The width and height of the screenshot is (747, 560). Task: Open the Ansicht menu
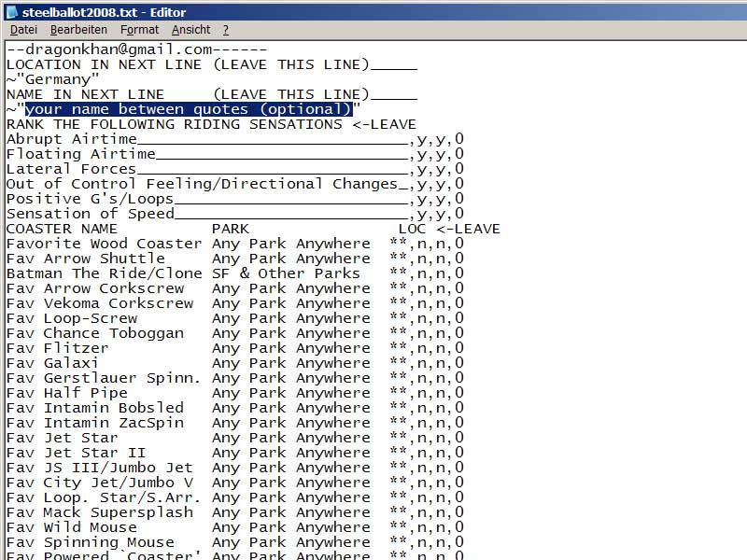coord(190,30)
